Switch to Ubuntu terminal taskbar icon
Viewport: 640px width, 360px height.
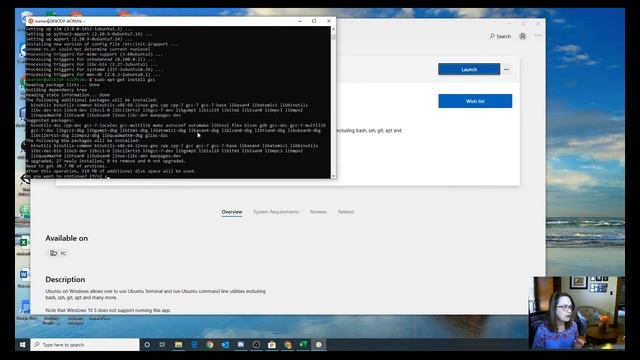(x=319, y=345)
